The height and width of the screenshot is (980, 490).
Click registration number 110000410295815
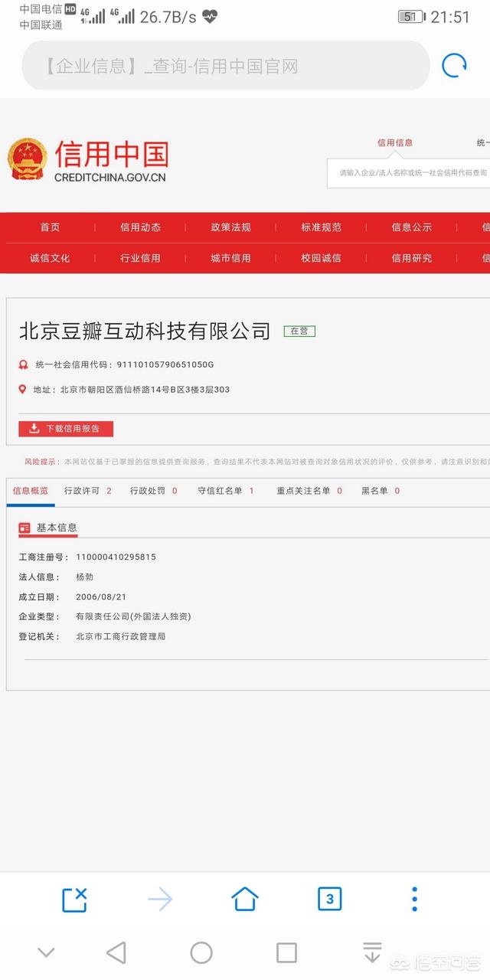[116, 557]
